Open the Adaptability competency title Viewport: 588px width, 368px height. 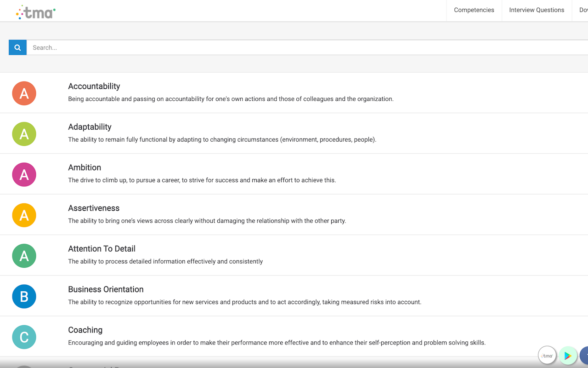(90, 126)
